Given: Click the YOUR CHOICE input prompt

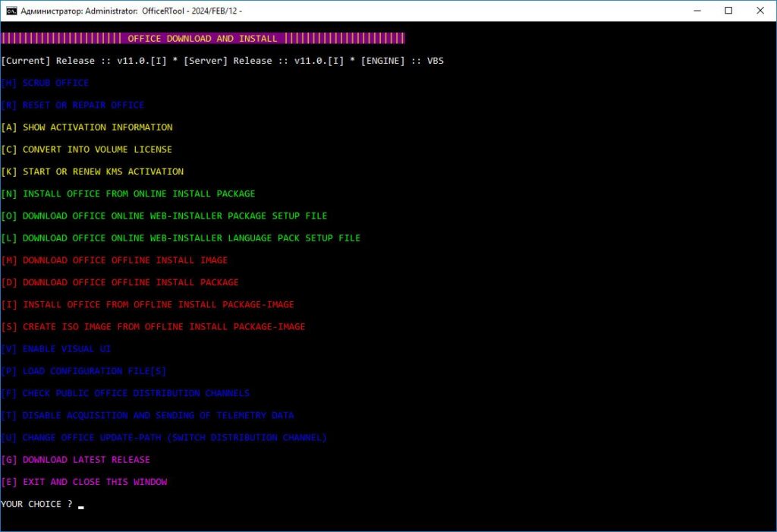Looking at the screenshot, I should click(x=39, y=503).
